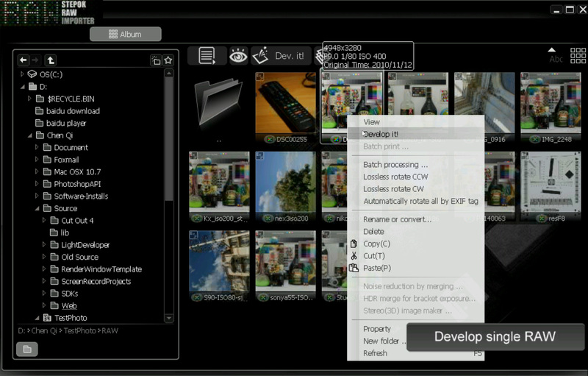Toggle the corner mark on sonya55-ISO thumbnail
Screen dimensions: 588x376
click(x=259, y=235)
